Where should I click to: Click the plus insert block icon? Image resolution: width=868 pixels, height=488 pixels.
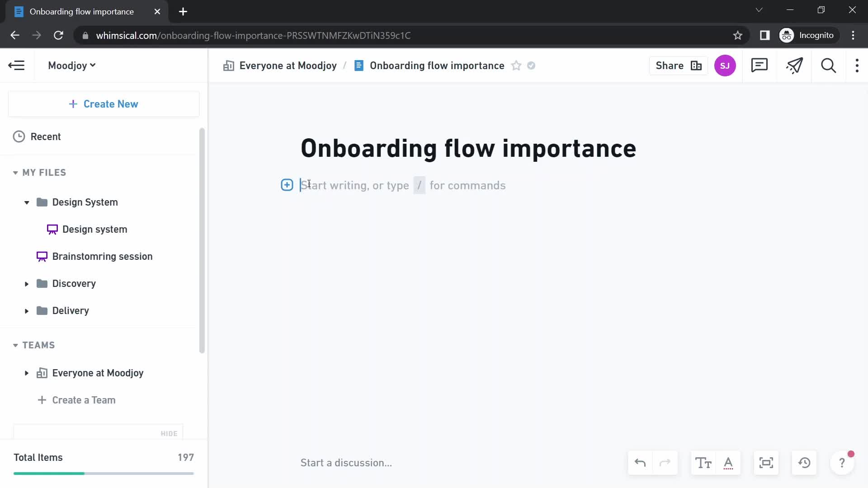tap(287, 185)
